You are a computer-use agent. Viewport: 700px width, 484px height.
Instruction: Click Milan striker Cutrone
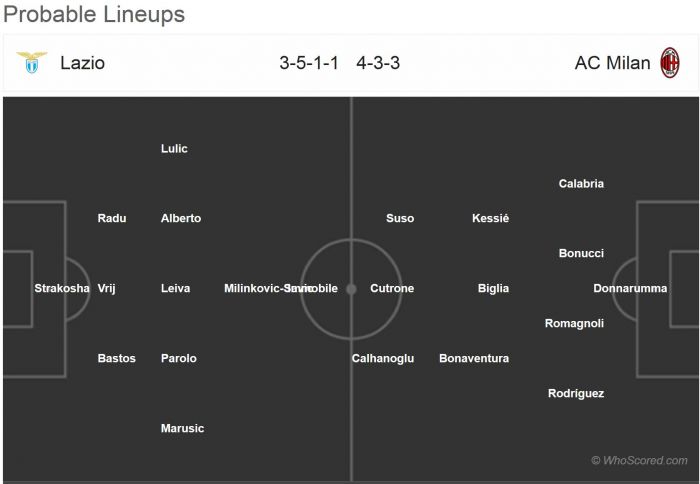392,288
